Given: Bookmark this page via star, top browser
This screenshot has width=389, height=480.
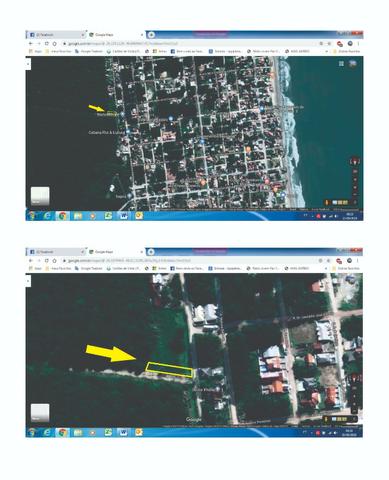Looking at the screenshot, I should 330,44.
